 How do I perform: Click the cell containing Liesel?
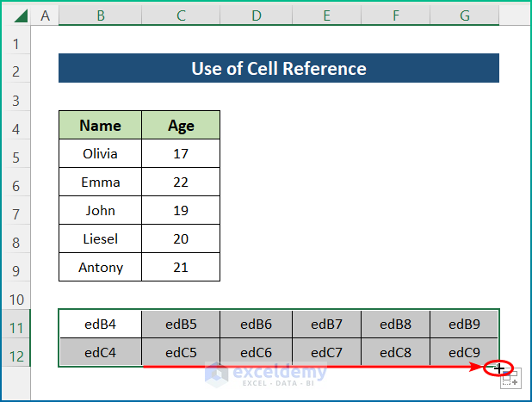pyautogui.click(x=100, y=238)
